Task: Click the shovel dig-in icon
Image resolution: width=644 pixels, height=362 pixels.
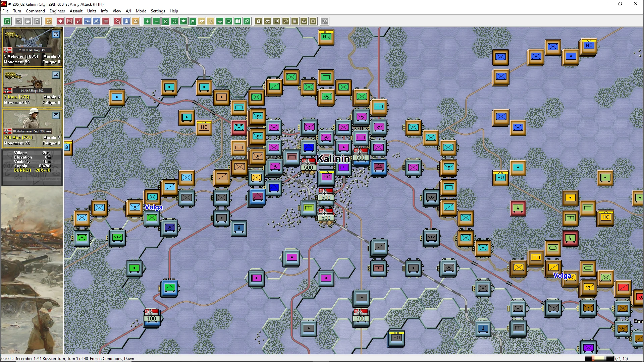Action: click(78, 21)
